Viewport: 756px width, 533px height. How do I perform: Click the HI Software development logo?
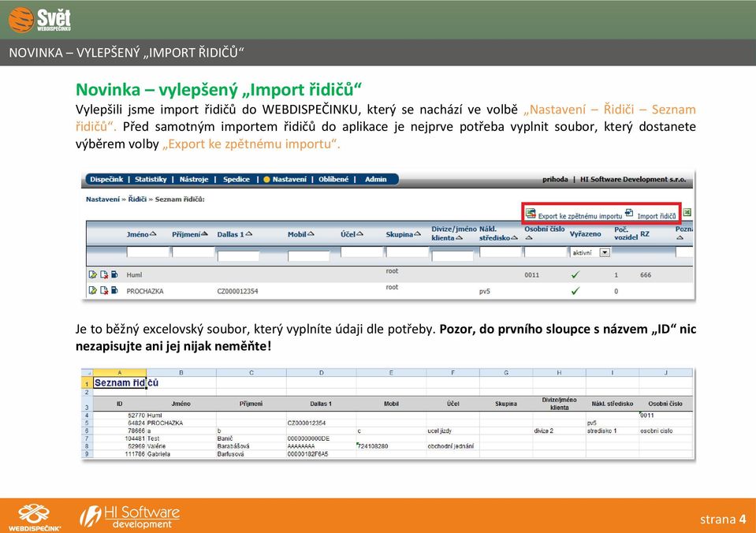(130, 516)
